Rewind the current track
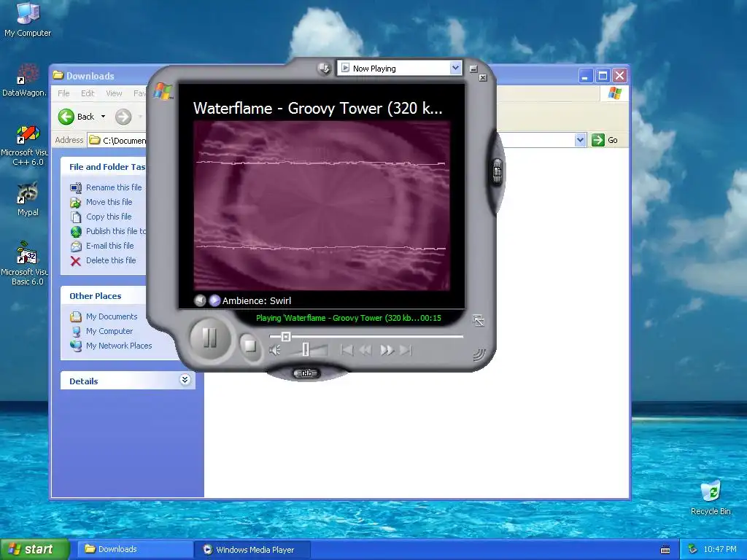Viewport: 747px width, 560px height. [x=365, y=351]
